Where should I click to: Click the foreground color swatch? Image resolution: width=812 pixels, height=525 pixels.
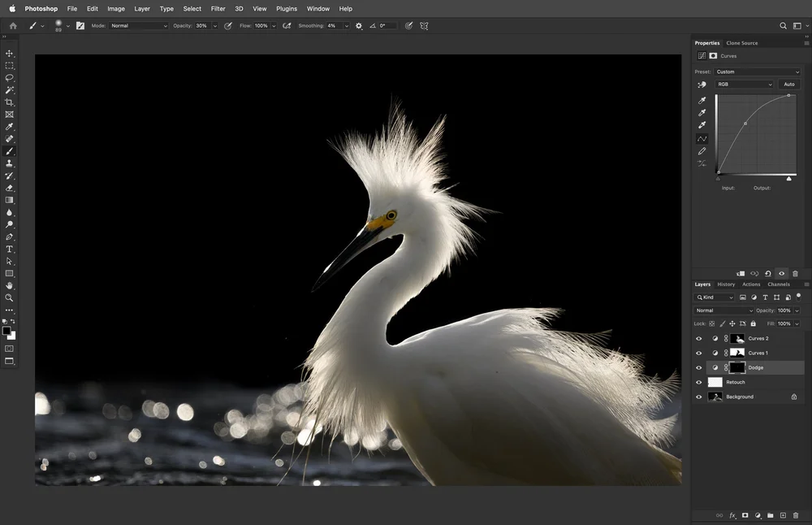tap(6, 331)
